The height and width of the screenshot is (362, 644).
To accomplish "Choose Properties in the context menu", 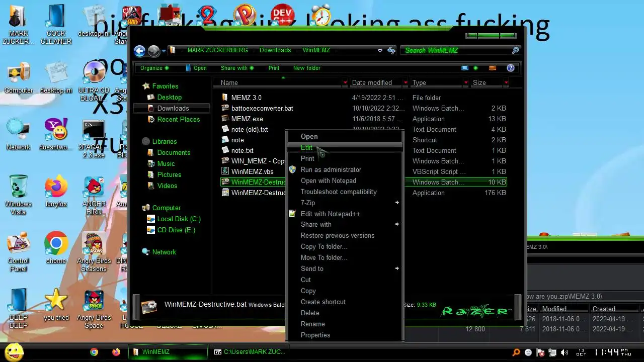I will click(x=345, y=335).
